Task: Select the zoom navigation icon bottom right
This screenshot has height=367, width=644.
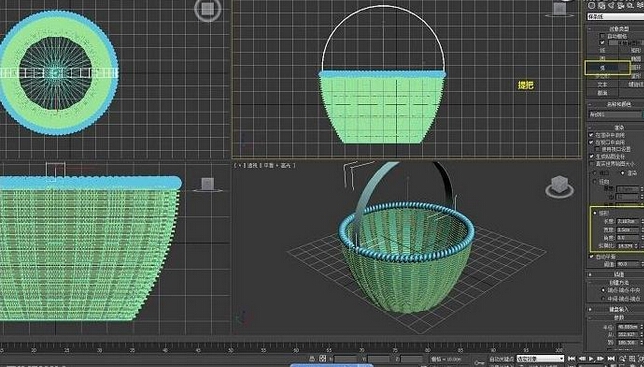Action: click(x=623, y=359)
